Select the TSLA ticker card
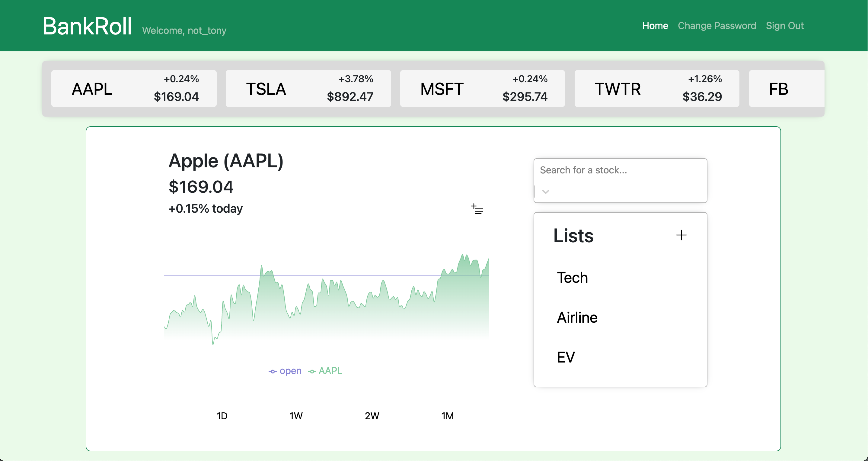The height and width of the screenshot is (461, 868). 308,89
